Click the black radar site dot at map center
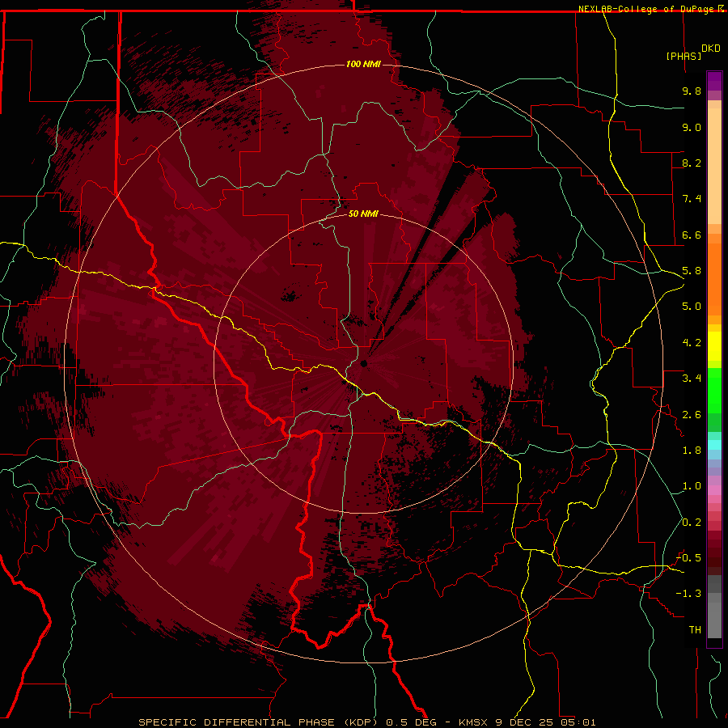 point(364,363)
